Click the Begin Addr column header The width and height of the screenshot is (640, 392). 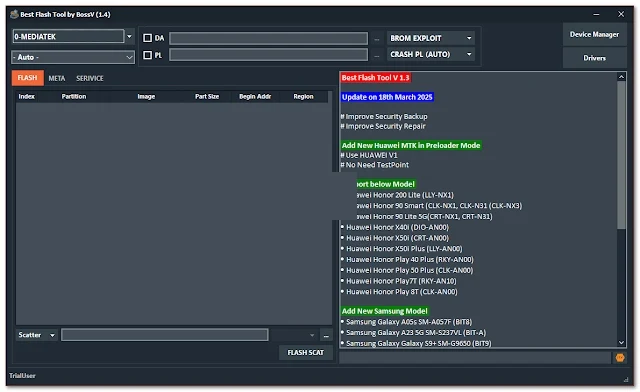point(255,97)
